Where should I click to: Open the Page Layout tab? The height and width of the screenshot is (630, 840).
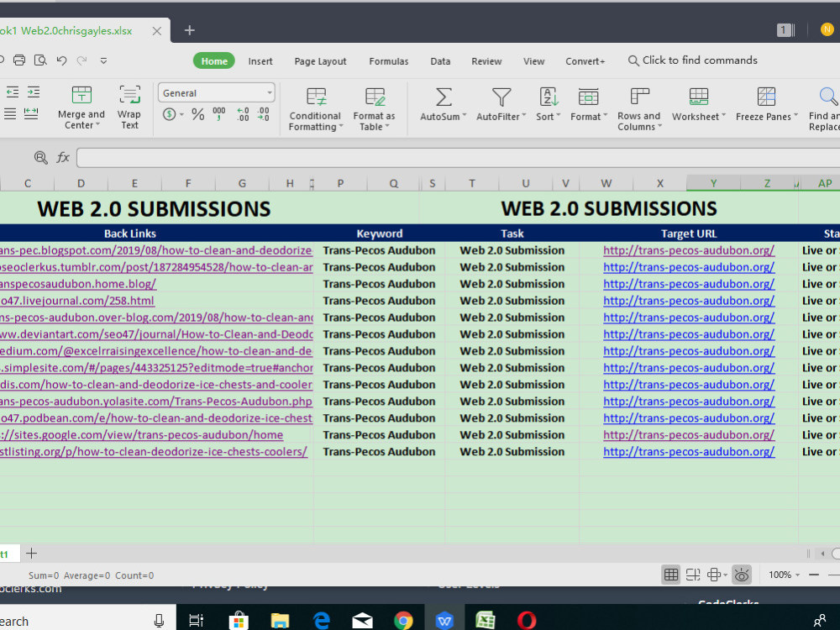[x=320, y=61]
